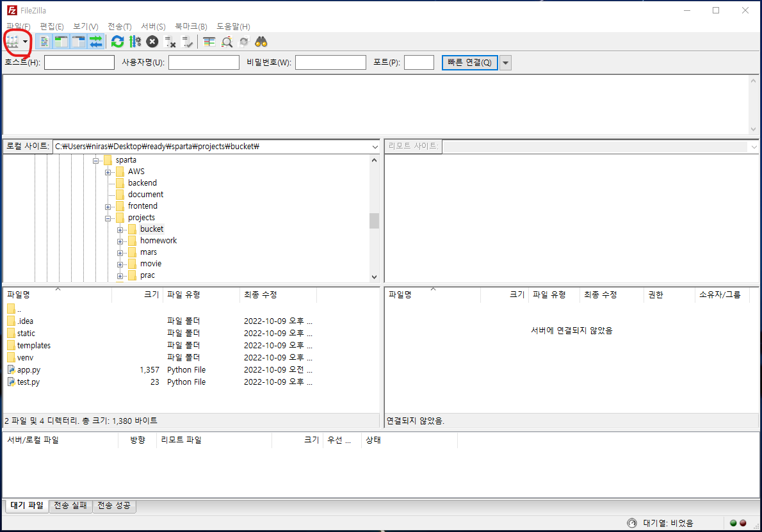Toggle transfer queue display icon
The height and width of the screenshot is (532, 762).
tap(96, 42)
